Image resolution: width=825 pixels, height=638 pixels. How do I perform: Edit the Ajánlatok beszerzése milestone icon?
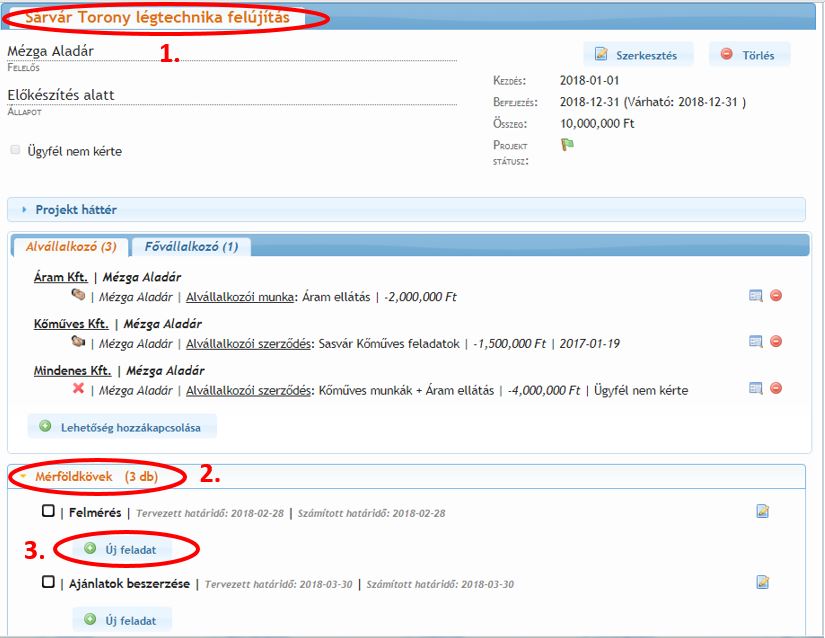(762, 582)
